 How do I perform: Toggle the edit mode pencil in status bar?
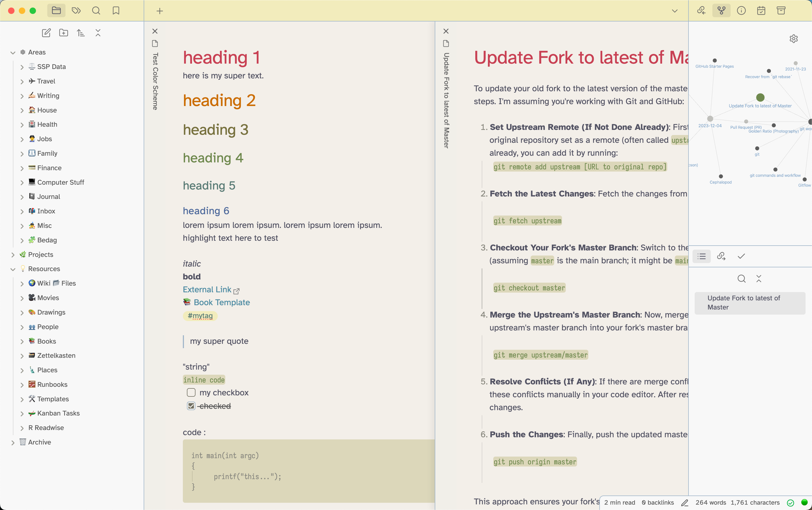pos(684,502)
